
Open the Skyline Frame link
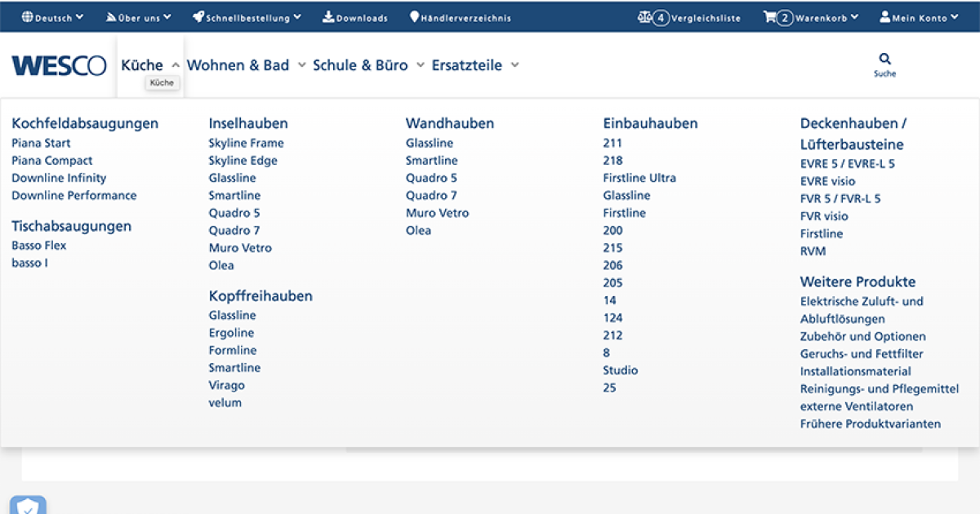point(246,143)
